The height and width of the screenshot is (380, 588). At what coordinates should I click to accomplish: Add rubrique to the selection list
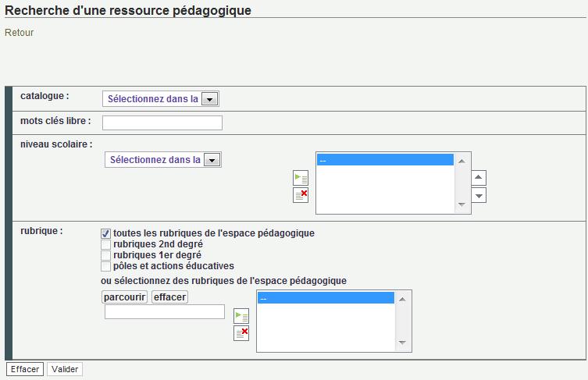click(241, 316)
